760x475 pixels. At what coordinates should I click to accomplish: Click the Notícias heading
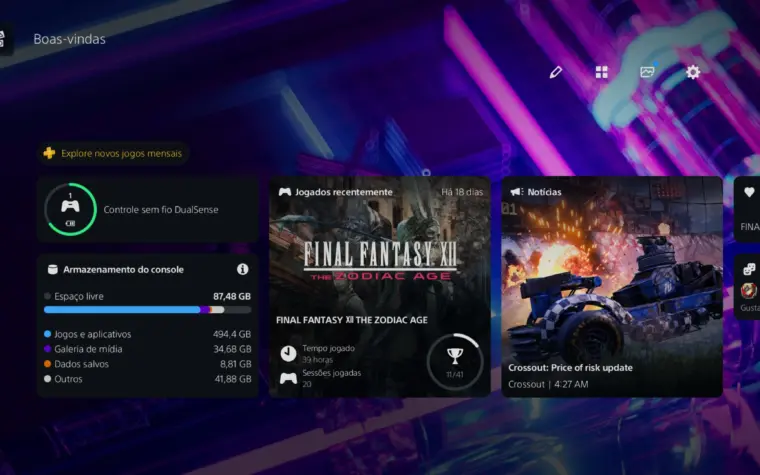[x=544, y=192]
